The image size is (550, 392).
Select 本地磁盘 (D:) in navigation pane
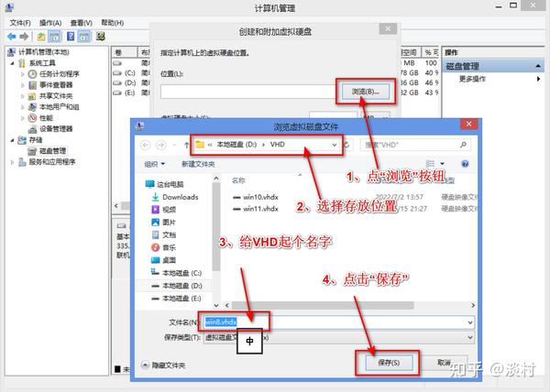182,286
